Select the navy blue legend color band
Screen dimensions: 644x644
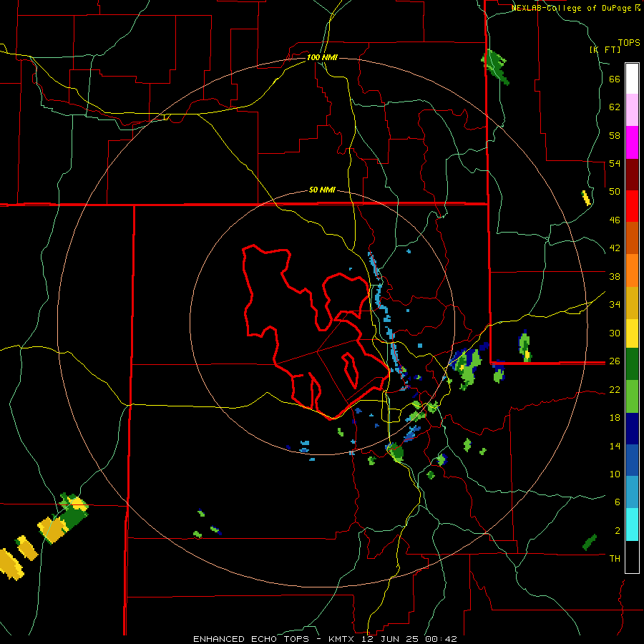click(x=632, y=429)
